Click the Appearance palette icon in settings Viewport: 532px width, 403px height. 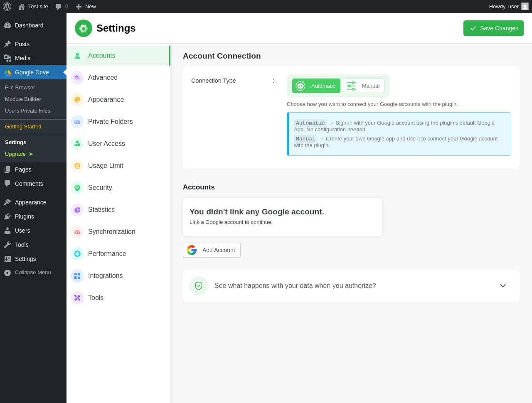(x=77, y=100)
